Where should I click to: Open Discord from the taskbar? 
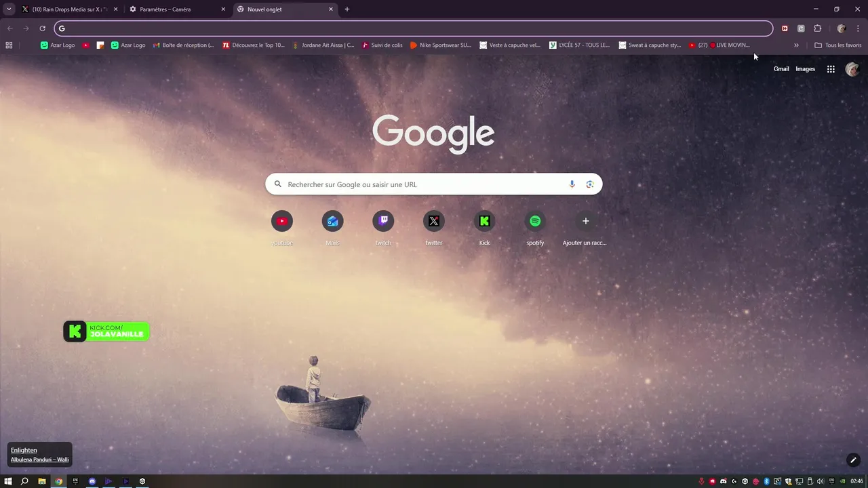pyautogui.click(x=92, y=481)
